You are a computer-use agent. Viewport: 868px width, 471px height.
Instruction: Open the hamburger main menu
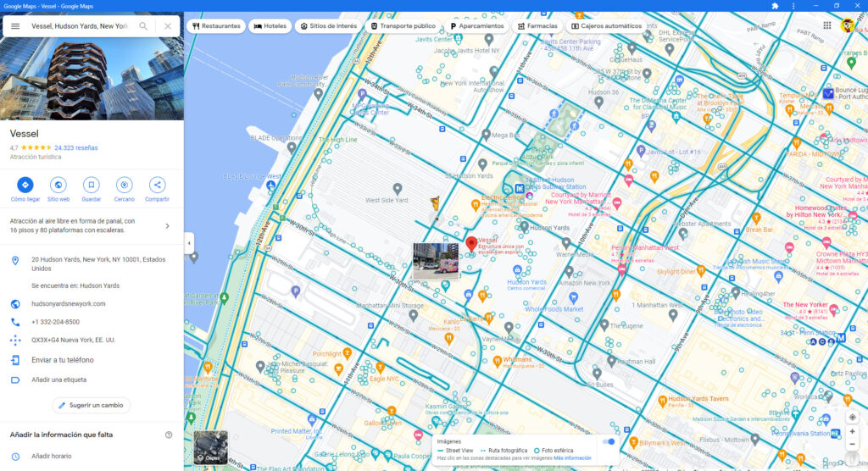tap(15, 26)
